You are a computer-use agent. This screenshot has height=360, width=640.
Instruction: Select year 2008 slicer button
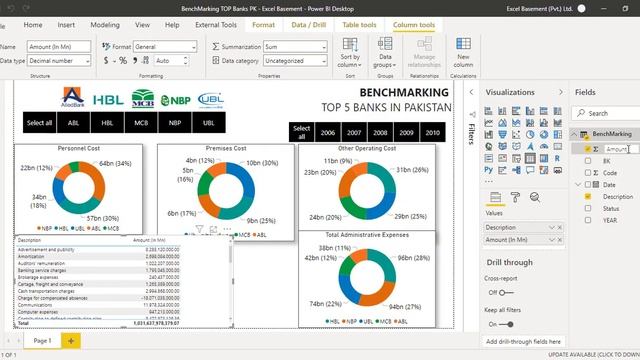[380, 132]
